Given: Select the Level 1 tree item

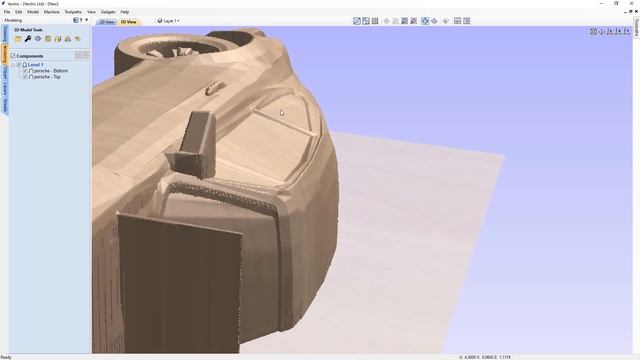Looking at the screenshot, I should pyautogui.click(x=36, y=64).
